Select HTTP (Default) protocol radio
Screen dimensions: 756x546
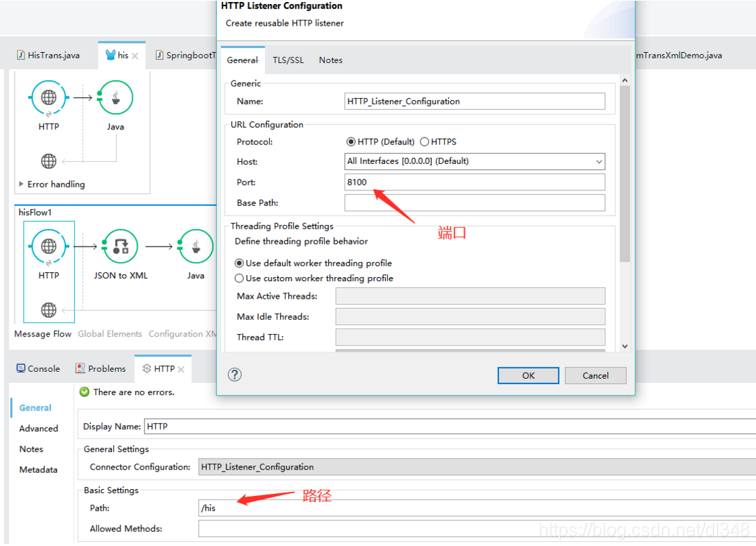point(351,142)
